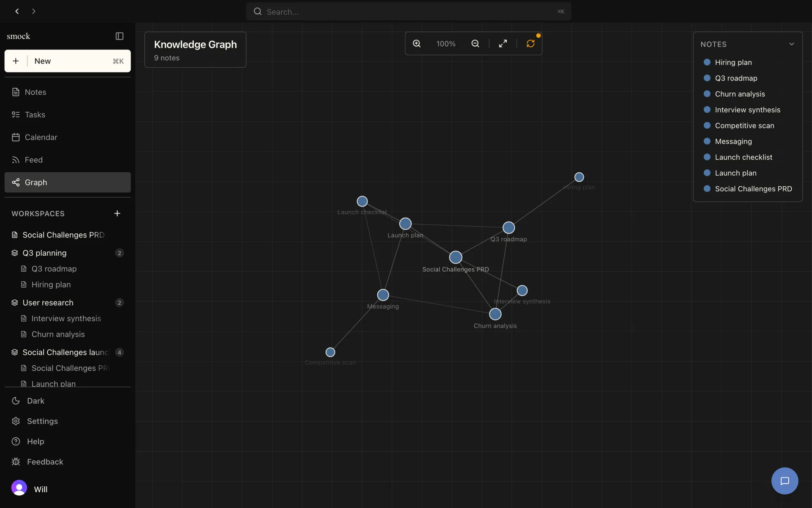The height and width of the screenshot is (508, 812).
Task: Select Interview synthesis in NOTES legend
Action: point(747,110)
